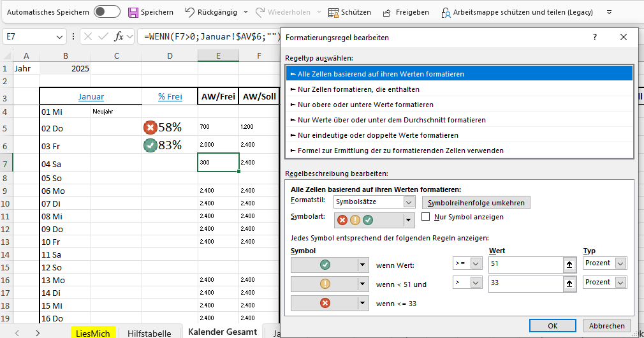
Task: Open the second Typ Prozent dropdown
Action: 620,283
